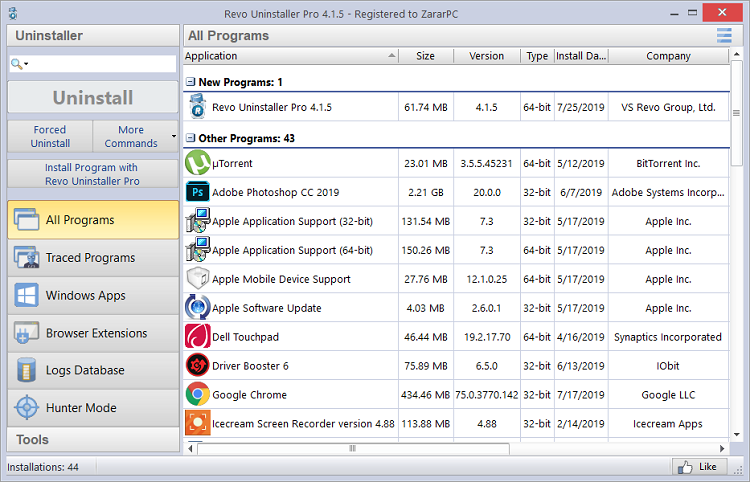
Task: Switch to Windows Apps
Action: (x=93, y=295)
